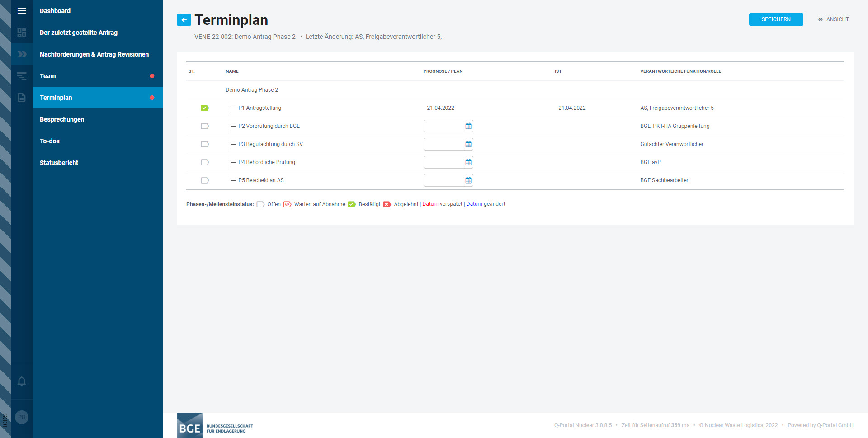Open calendar for P4 Behördliche Prüfung
This screenshot has height=438, width=868.
468,162
